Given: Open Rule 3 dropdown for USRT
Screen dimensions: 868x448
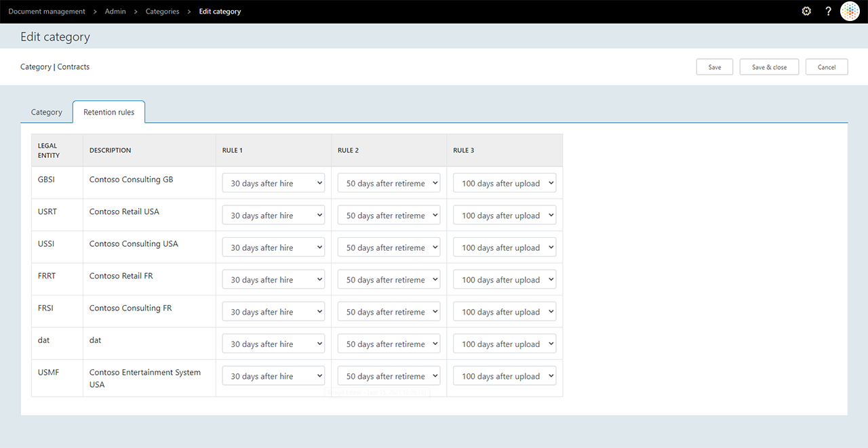Looking at the screenshot, I should (x=505, y=216).
